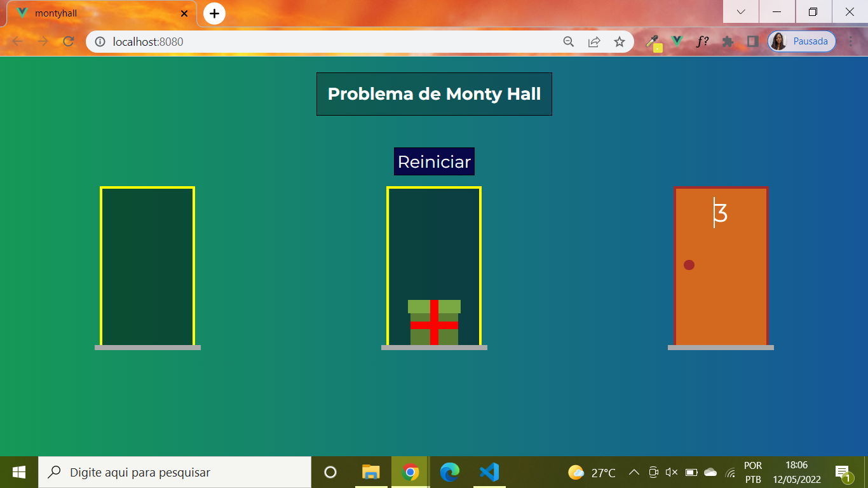Open the Chrome three-dot menu

[x=852, y=41]
